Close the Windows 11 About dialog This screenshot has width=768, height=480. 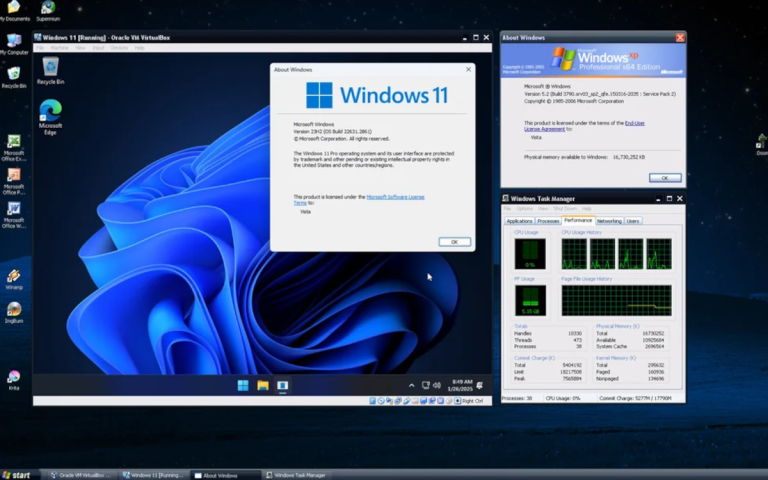pyautogui.click(x=468, y=70)
